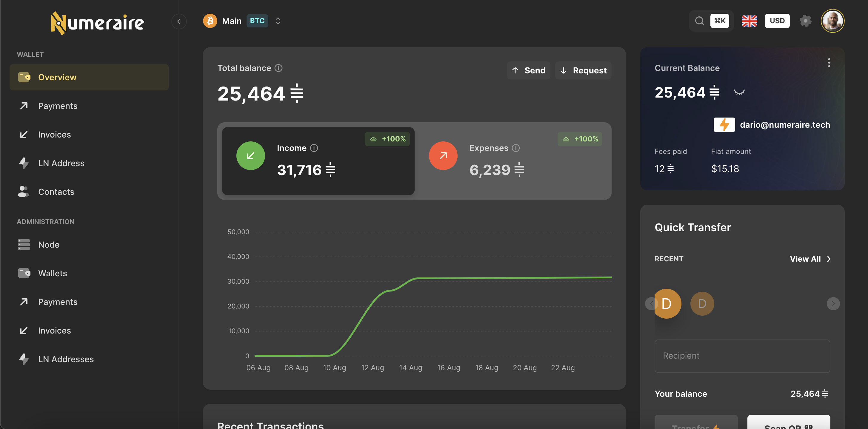Open the Current Balance three-dot menu
This screenshot has width=868, height=429.
point(829,63)
